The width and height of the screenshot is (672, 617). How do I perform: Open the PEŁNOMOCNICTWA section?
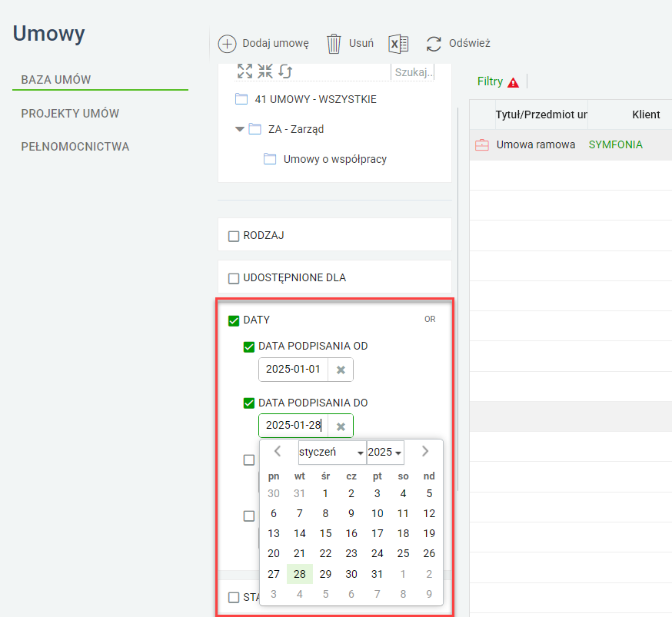tap(75, 147)
